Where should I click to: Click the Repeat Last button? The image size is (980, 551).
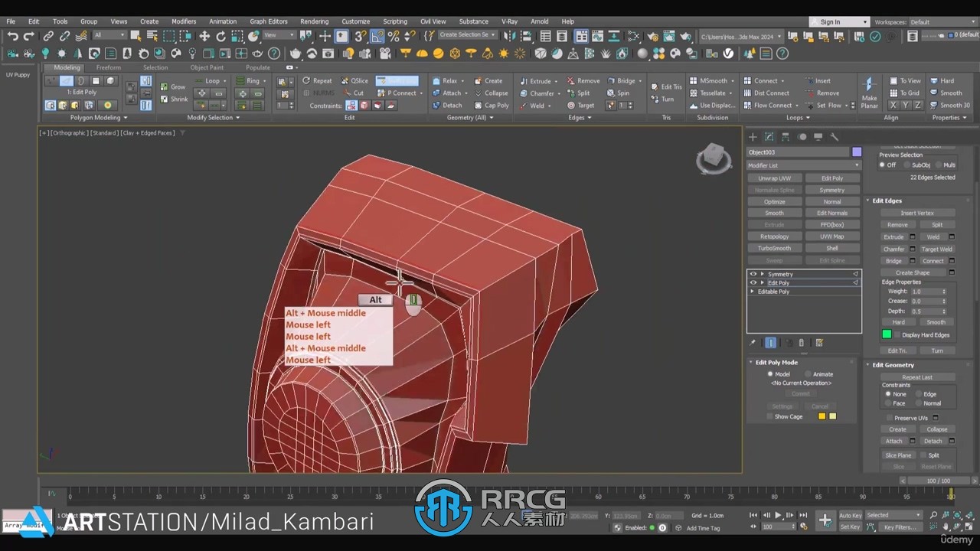click(x=916, y=377)
